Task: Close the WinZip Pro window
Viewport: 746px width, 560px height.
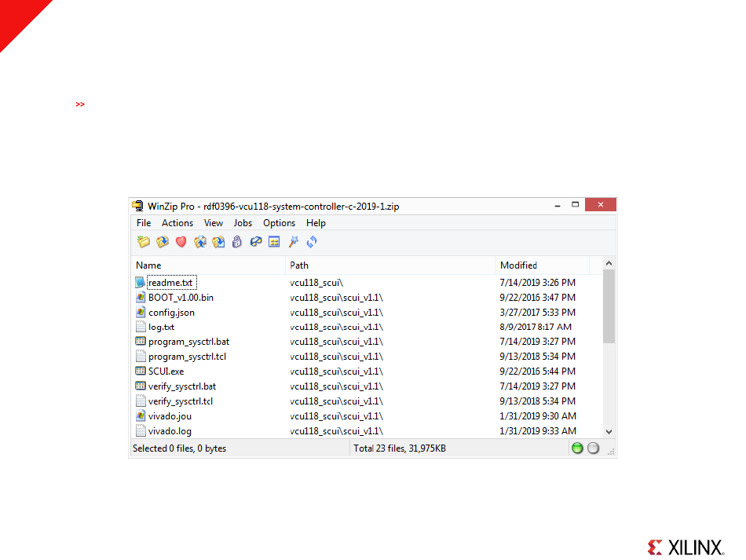Action: pos(601,204)
